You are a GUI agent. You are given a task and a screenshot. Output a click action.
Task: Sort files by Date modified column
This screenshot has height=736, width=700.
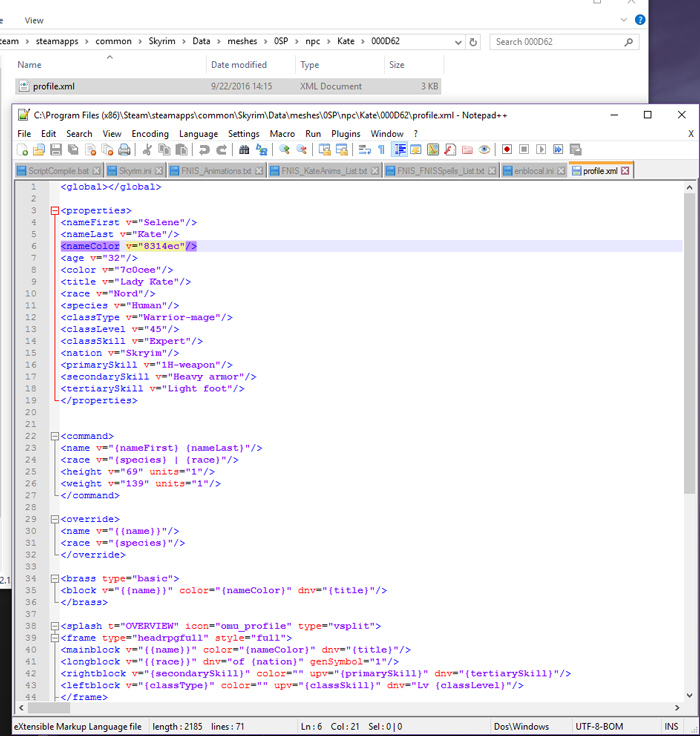click(238, 65)
